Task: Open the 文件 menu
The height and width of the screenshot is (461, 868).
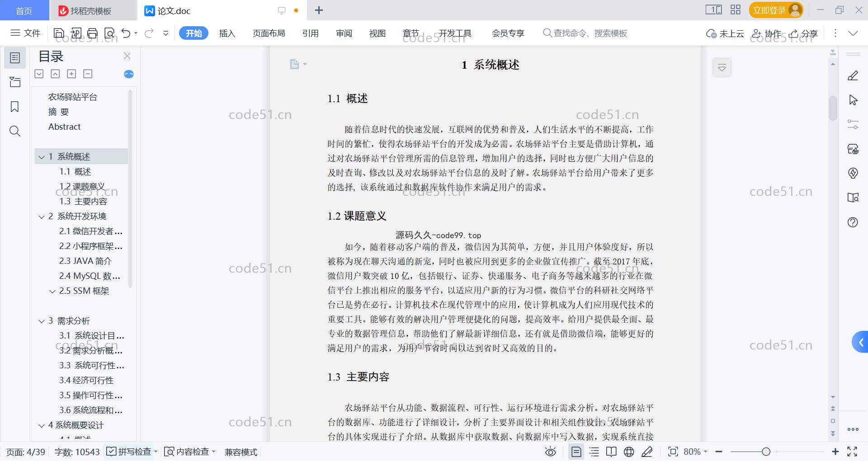Action: [x=25, y=33]
